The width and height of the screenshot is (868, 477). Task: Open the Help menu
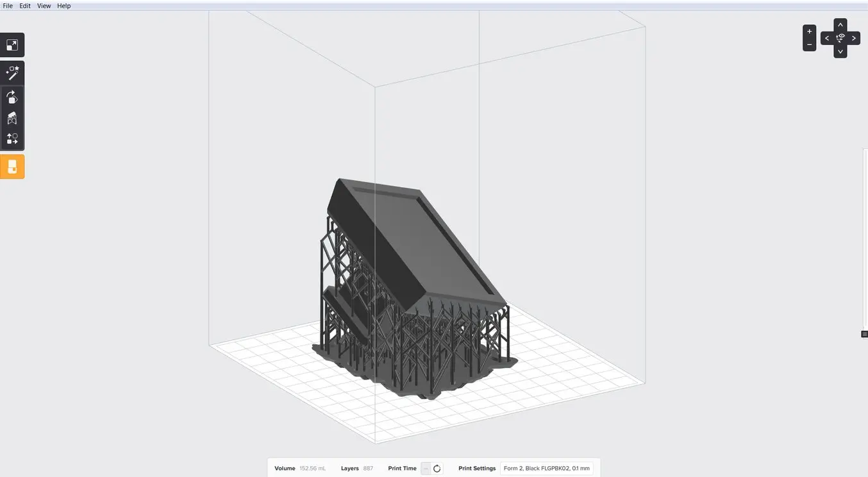click(63, 6)
